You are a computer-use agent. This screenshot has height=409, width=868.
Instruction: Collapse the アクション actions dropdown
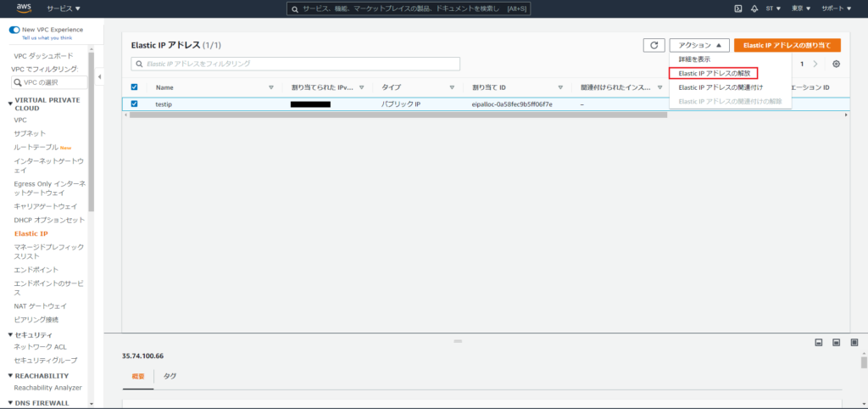(x=698, y=45)
